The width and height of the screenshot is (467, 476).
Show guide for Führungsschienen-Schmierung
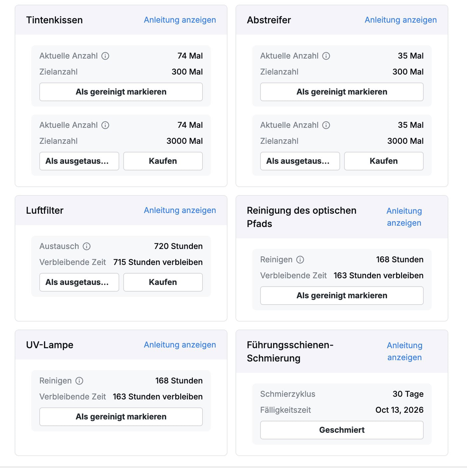pos(404,352)
